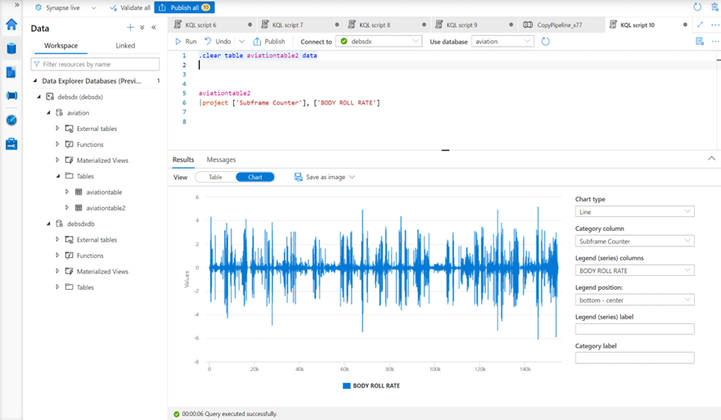
Task: Open the Category column dropdown
Action: [635, 241]
